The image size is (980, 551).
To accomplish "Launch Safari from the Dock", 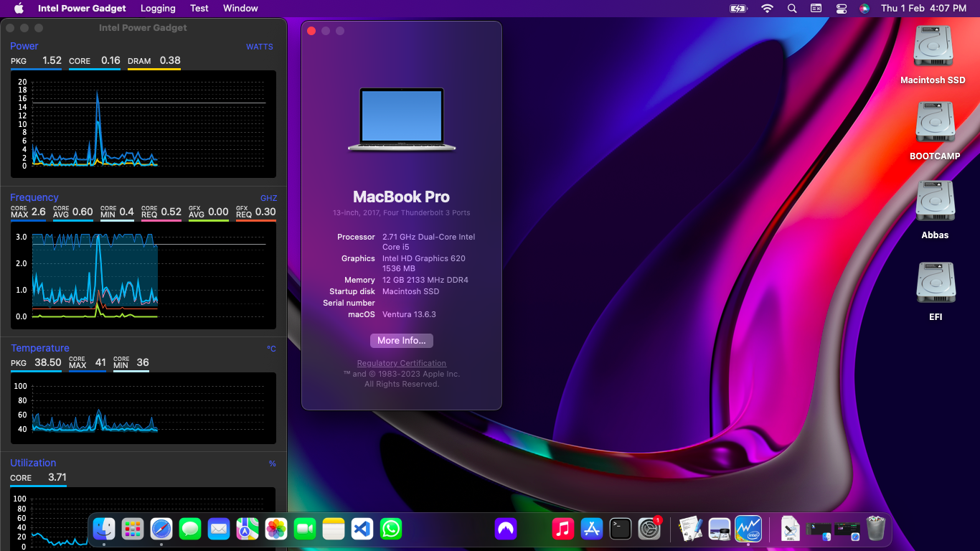I will tap(161, 529).
